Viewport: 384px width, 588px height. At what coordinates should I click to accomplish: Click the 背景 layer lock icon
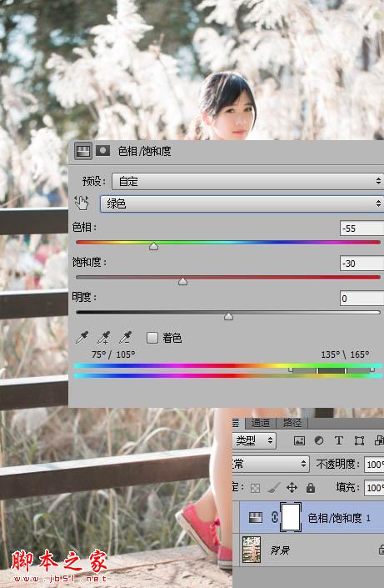382,550
